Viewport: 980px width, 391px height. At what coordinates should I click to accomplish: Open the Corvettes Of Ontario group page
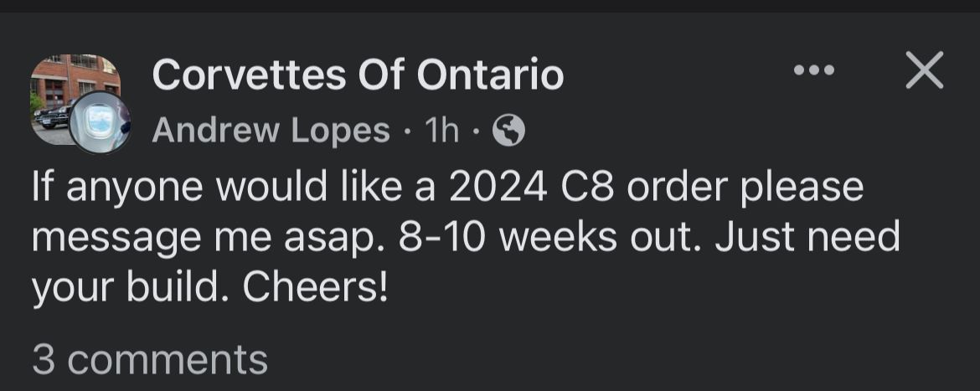358,76
